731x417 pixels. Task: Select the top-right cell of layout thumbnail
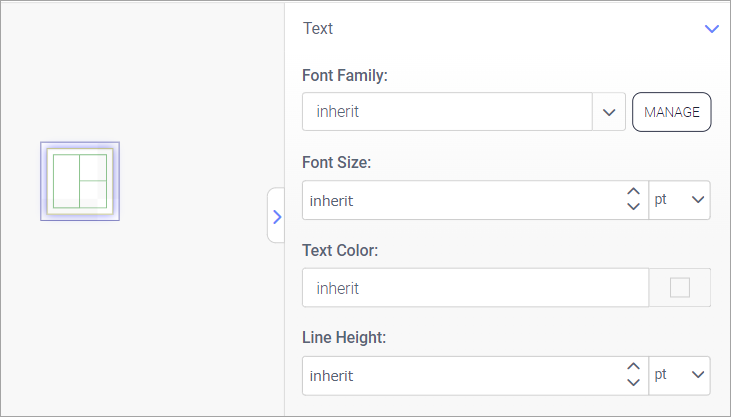[x=93, y=168]
